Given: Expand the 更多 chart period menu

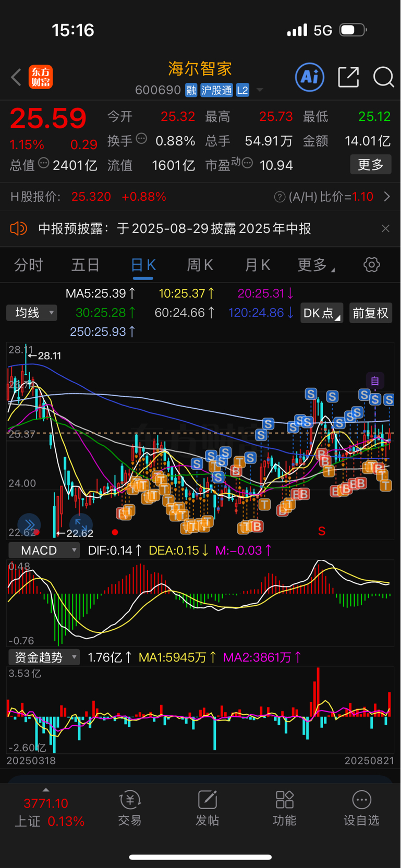Looking at the screenshot, I should coord(317,265).
